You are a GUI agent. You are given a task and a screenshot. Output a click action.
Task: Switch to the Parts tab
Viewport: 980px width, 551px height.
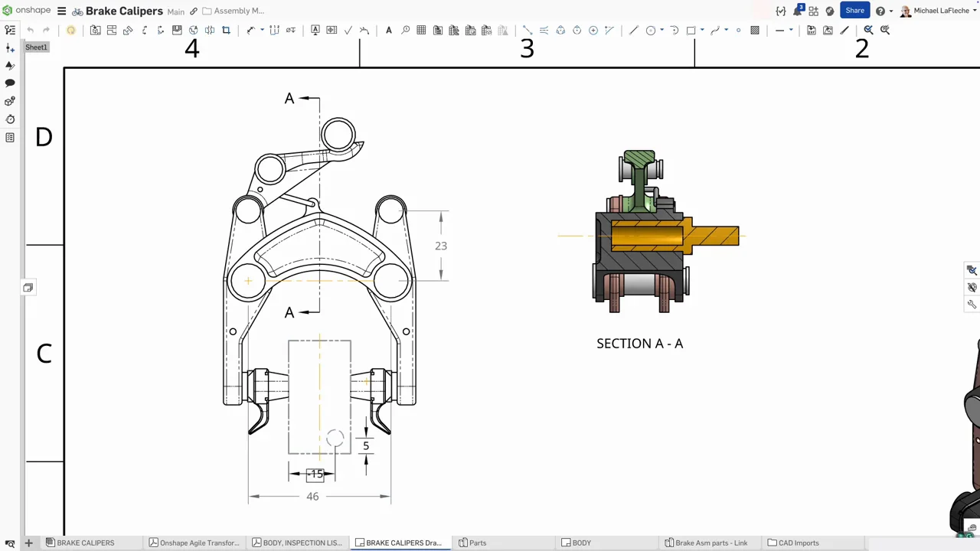click(x=477, y=543)
